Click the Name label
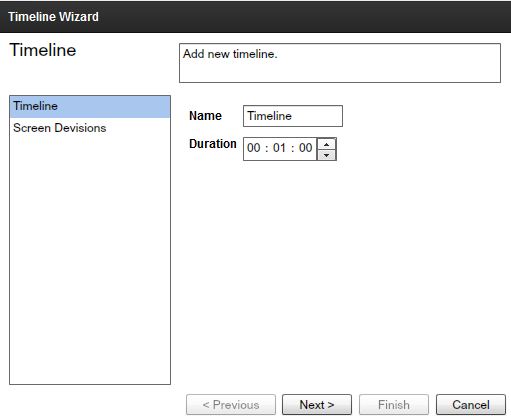 205,116
